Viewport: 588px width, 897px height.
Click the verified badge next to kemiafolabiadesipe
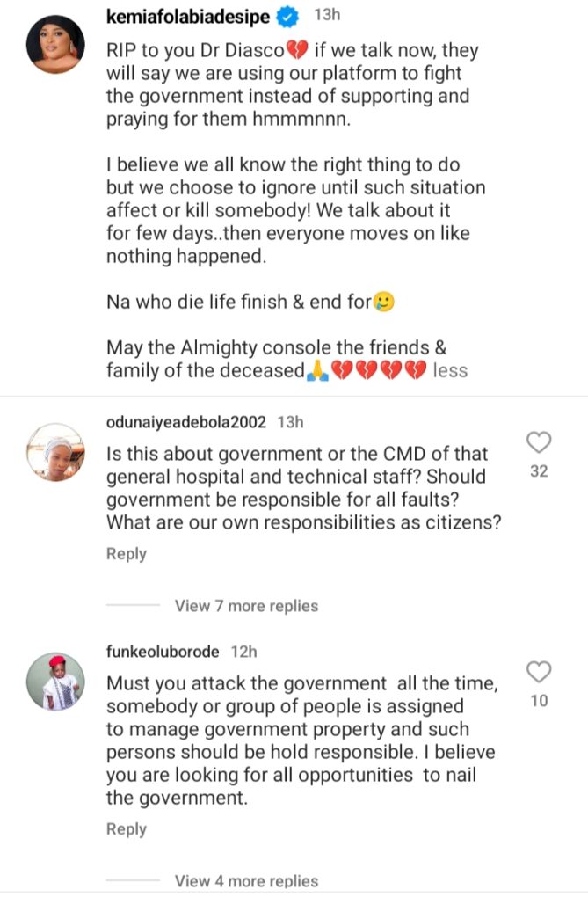(x=287, y=14)
